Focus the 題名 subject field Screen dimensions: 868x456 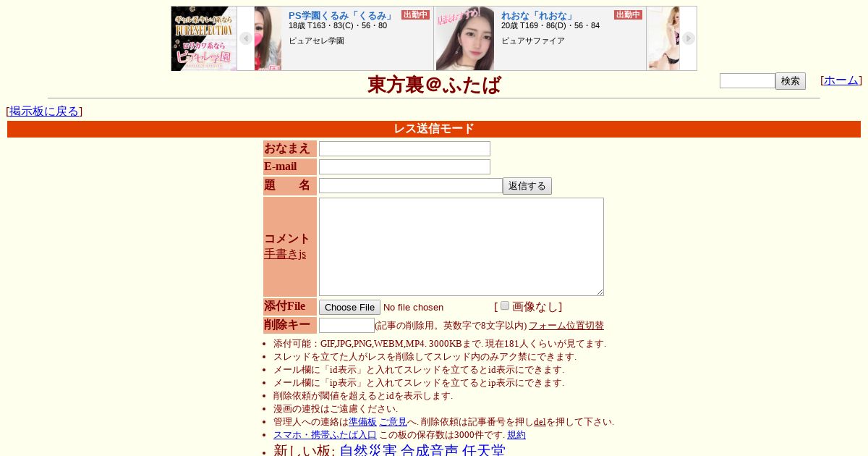[x=411, y=185]
